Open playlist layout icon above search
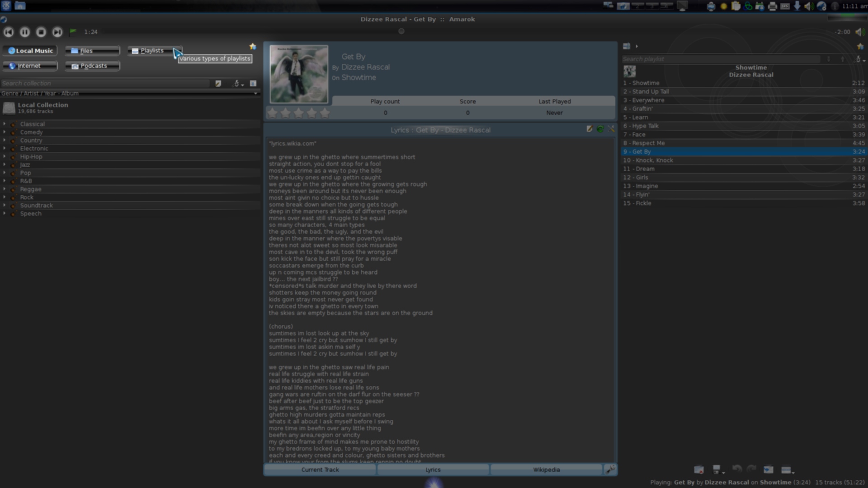This screenshot has height=488, width=868. [627, 46]
